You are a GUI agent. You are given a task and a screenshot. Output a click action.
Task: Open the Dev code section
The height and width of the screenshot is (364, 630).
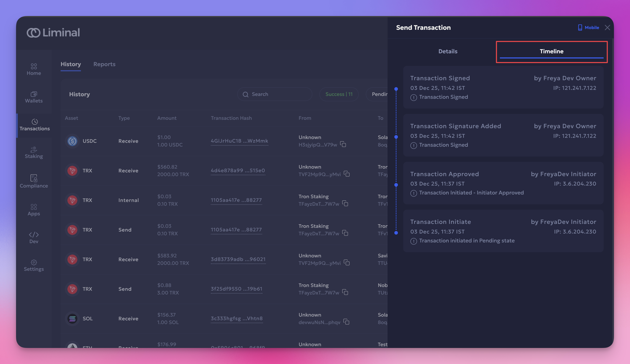click(x=34, y=237)
